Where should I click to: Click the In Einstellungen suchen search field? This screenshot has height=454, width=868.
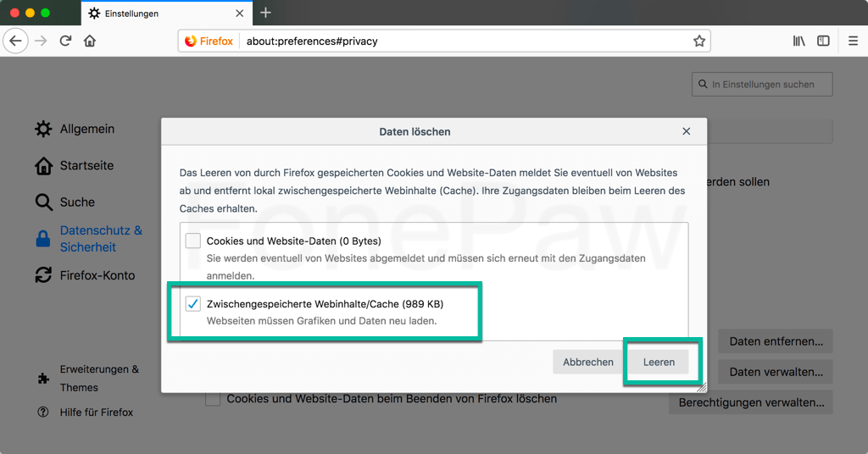[x=762, y=84]
